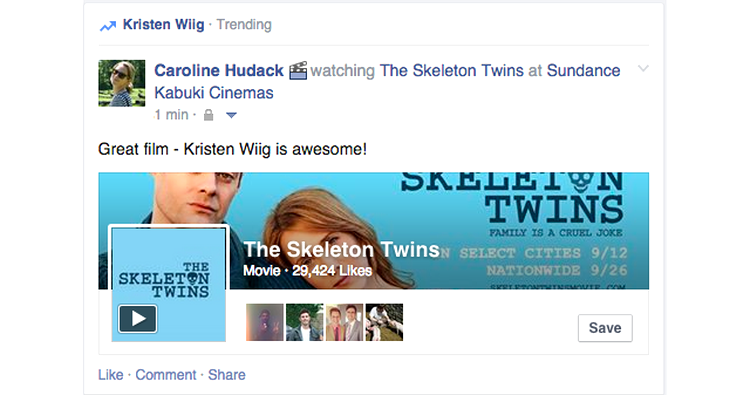
Task: Open the fourth friend thumbnail
Action: 384,322
